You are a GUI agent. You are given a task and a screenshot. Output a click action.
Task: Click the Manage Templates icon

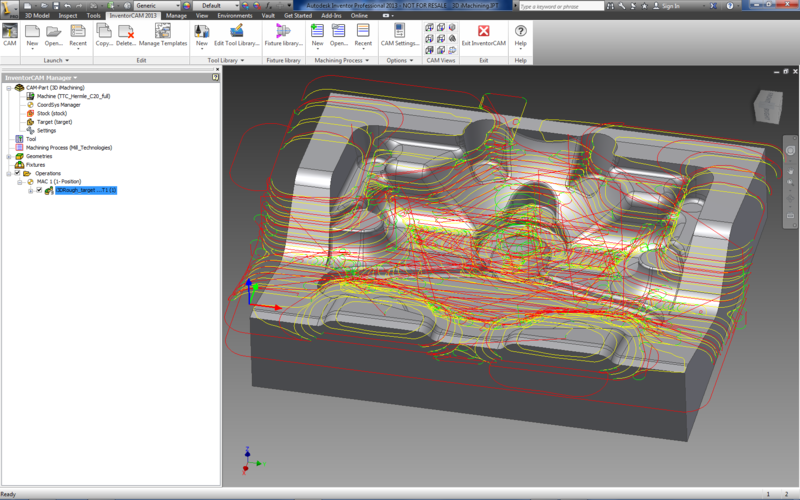pos(162,33)
